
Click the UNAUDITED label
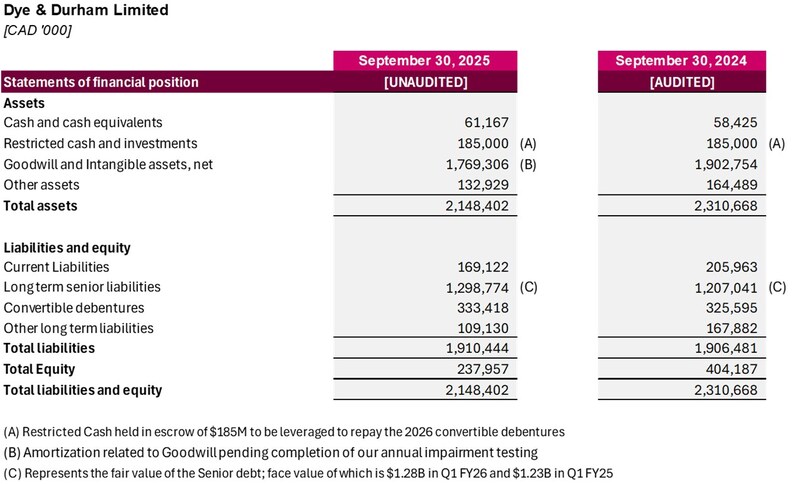tap(425, 82)
